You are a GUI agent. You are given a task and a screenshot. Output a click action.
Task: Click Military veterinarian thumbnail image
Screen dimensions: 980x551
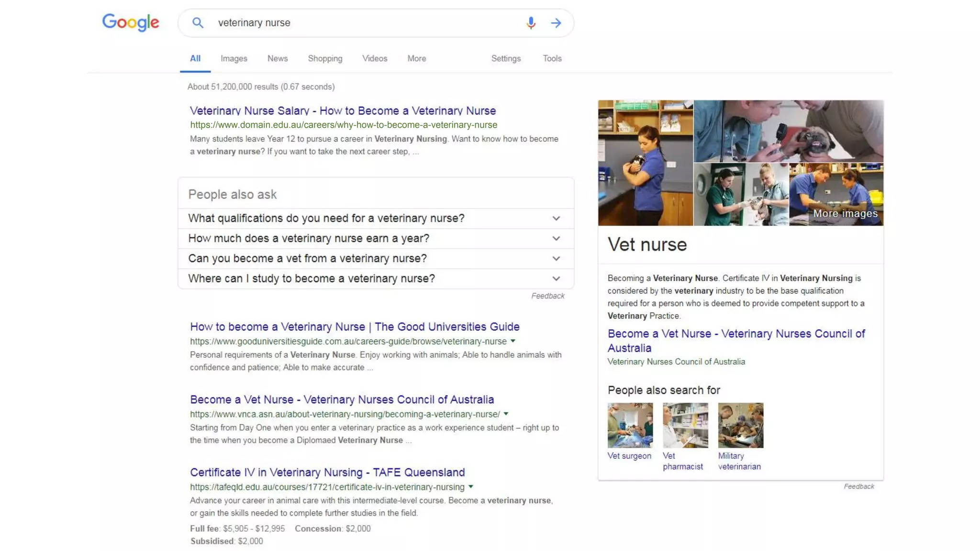[740, 425]
